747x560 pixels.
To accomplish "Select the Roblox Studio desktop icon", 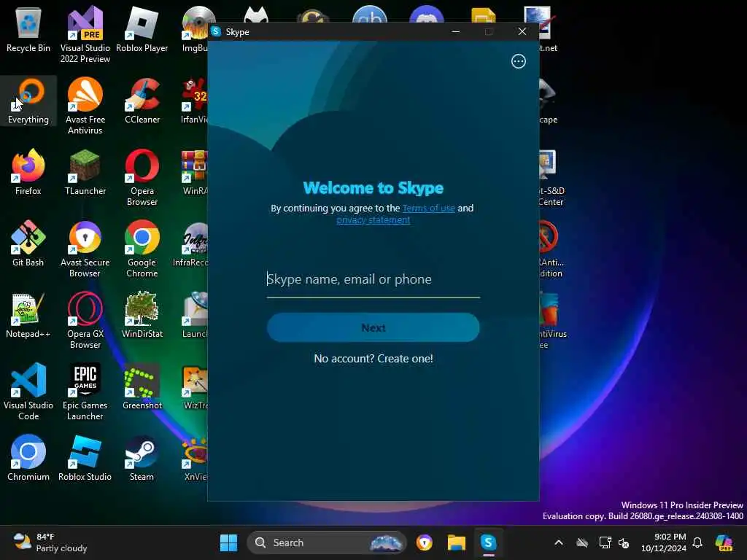I will tap(85, 458).
